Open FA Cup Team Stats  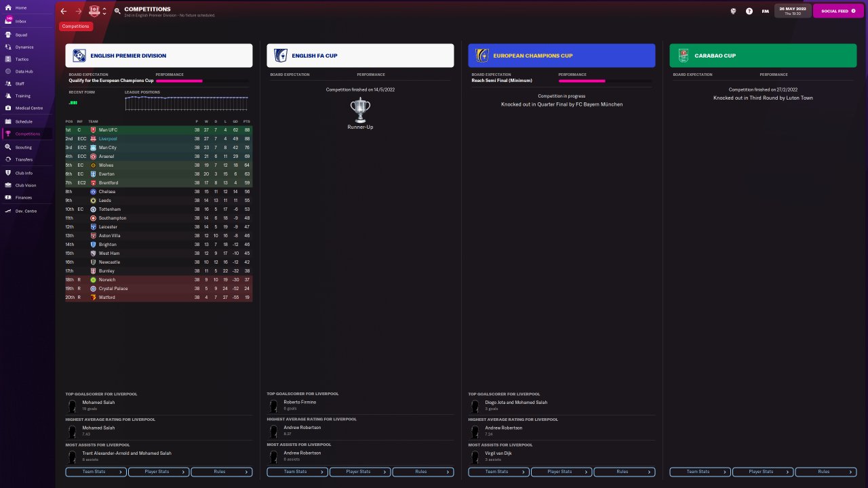[296, 472]
